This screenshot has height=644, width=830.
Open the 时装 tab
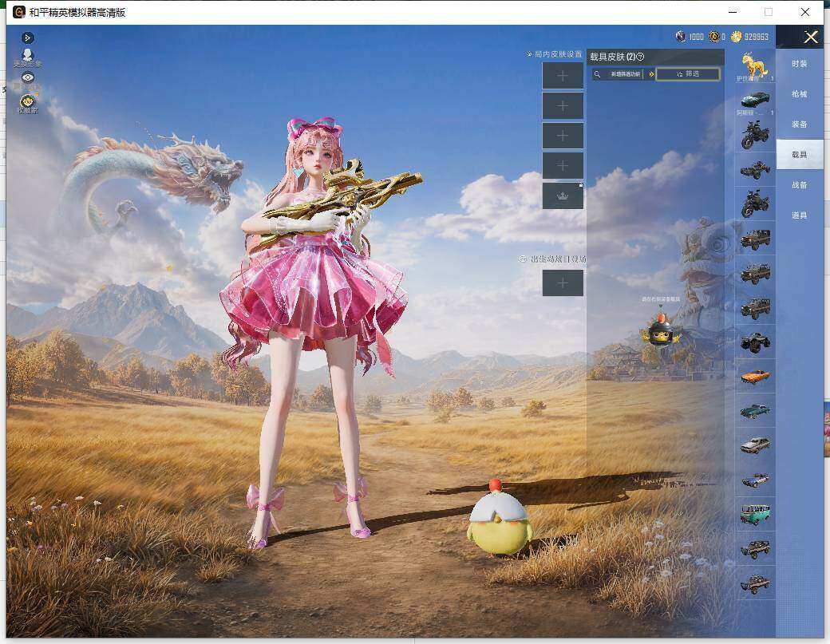point(799,64)
